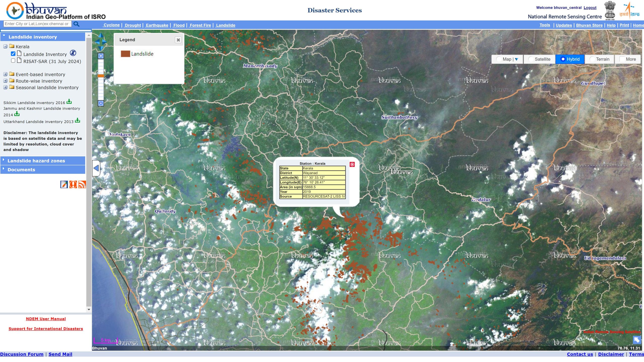Click the zoom in plus button
The image size is (644, 362).
click(x=101, y=56)
